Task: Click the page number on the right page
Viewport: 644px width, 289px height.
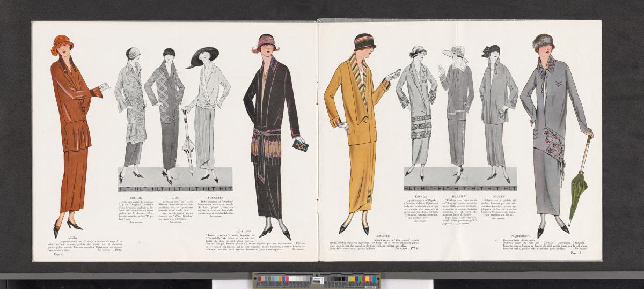Action: point(577,253)
